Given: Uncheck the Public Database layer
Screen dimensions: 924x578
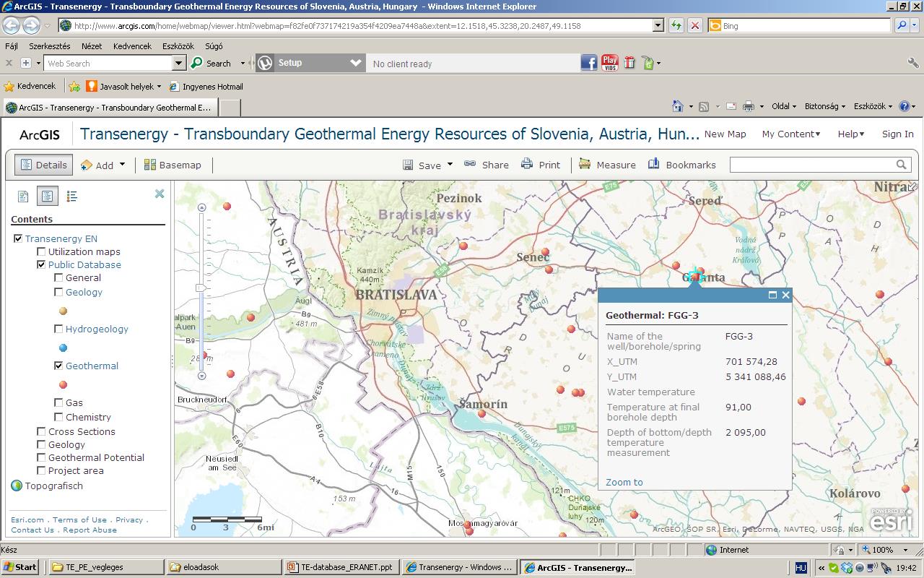Looking at the screenshot, I should [41, 264].
